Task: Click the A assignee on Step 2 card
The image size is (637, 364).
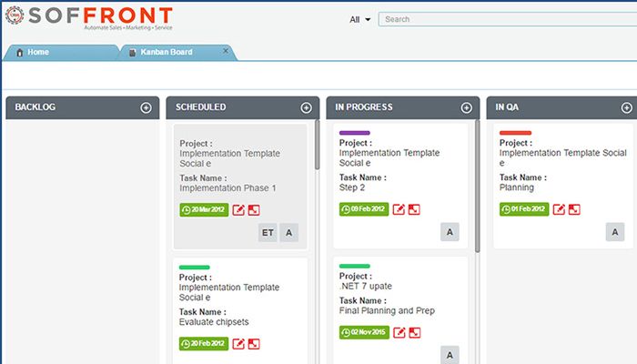Action: pos(450,232)
